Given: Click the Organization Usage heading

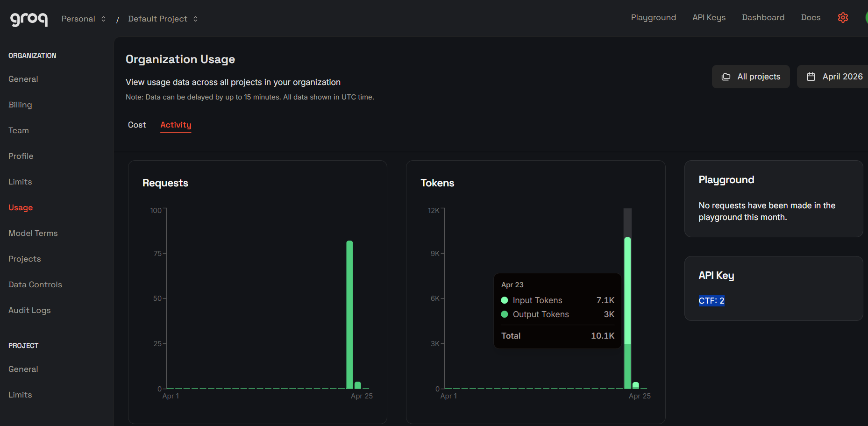Looking at the screenshot, I should [180, 59].
